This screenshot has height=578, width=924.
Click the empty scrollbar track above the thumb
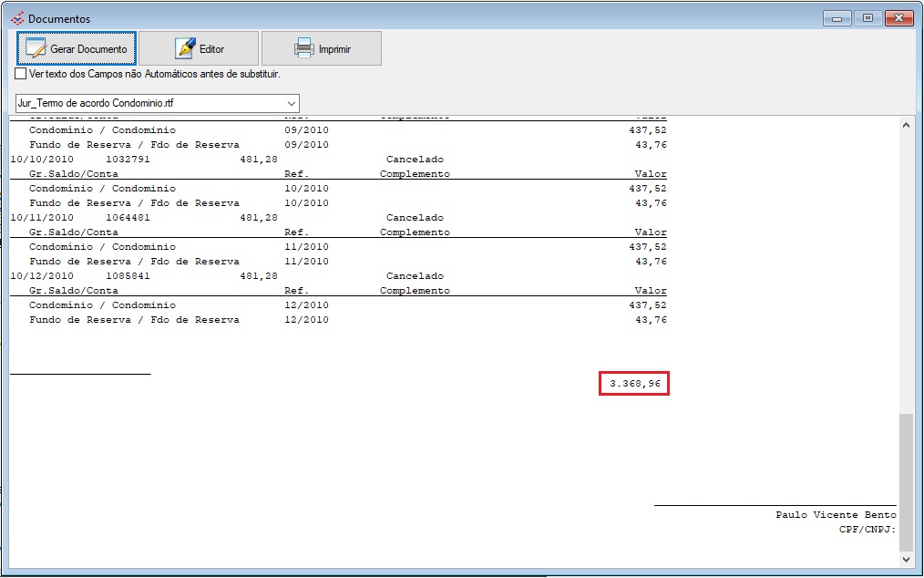tap(905, 274)
